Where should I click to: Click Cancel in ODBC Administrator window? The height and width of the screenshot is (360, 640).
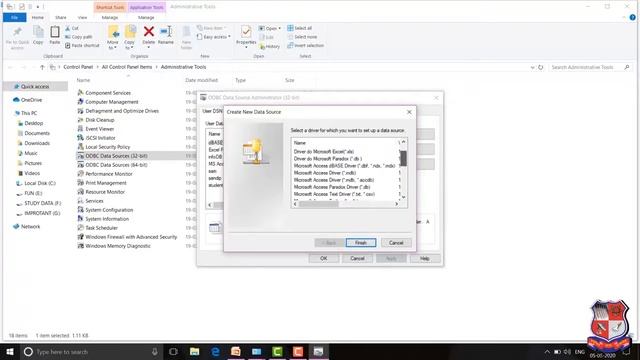(357, 258)
